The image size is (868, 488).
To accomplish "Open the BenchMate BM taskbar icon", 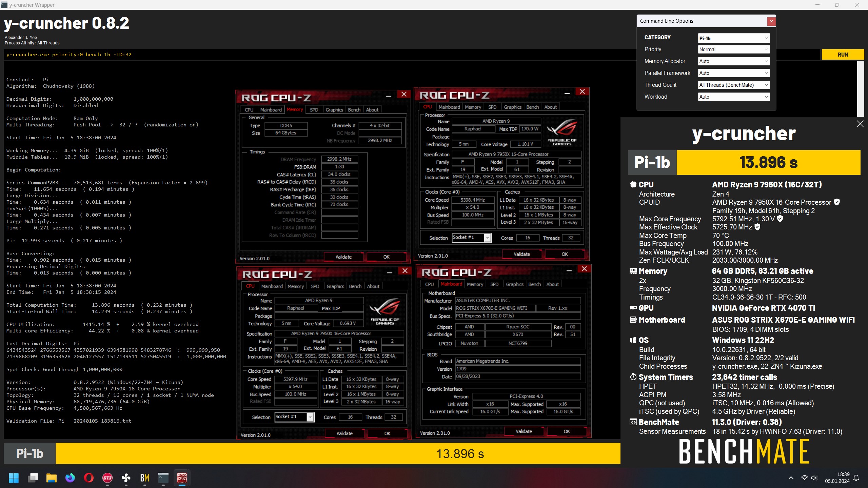I will click(145, 478).
